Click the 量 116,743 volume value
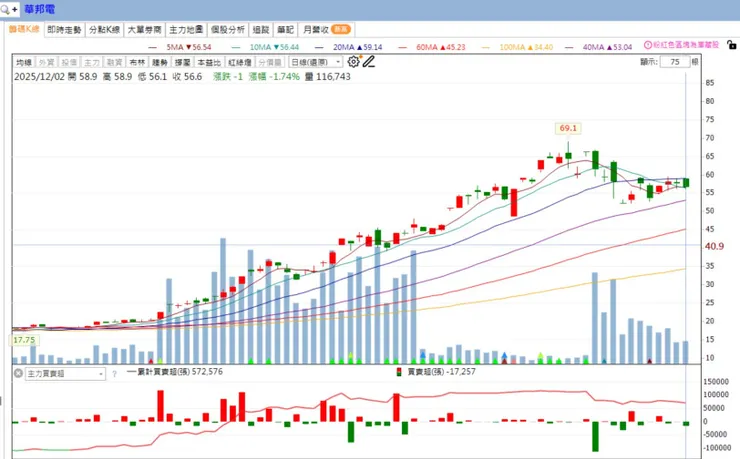 [x=328, y=76]
